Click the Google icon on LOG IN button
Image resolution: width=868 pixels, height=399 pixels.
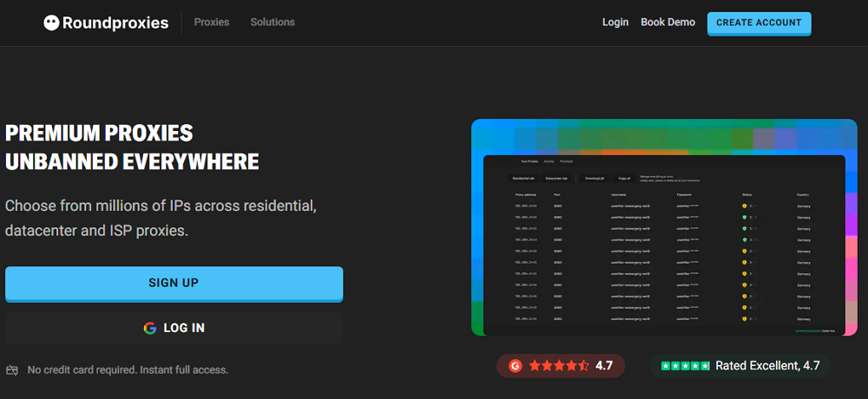tap(150, 328)
